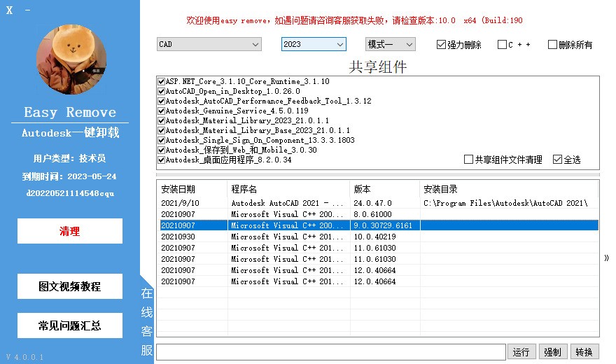The image size is (616, 364).
Task: Uncheck Autodesk_AutoCAD_Performance_Feedback_Tool component
Action: [x=161, y=101]
